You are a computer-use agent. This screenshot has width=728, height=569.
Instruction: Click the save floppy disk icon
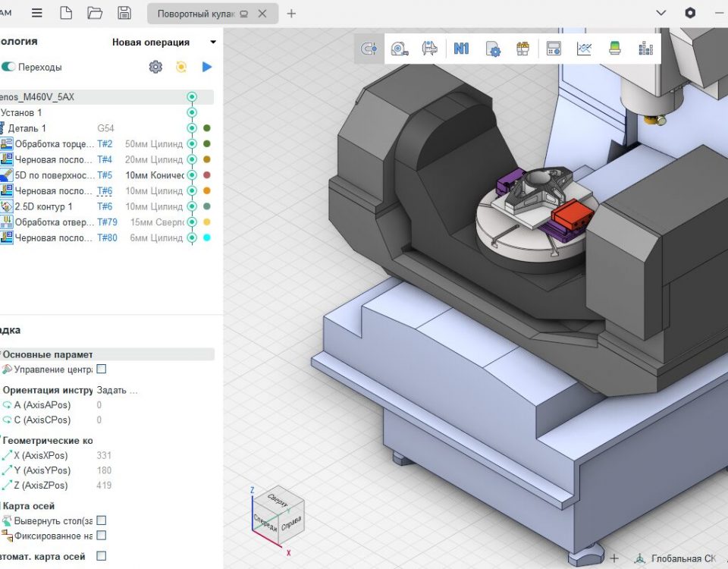click(x=124, y=13)
